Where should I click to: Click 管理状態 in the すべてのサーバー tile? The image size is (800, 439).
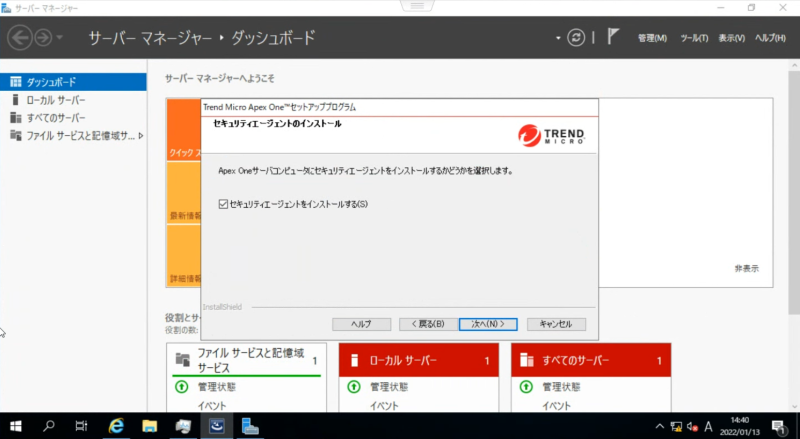coord(561,387)
